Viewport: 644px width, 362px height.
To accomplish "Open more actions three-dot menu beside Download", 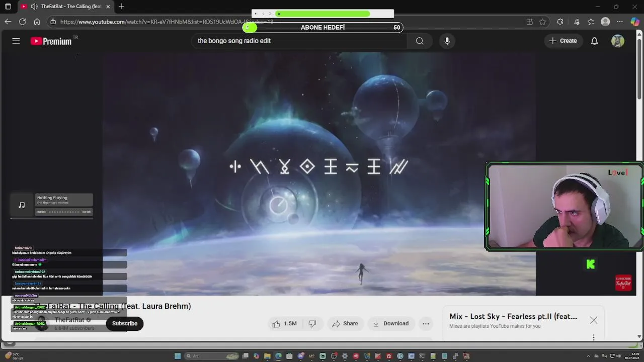I will click(x=426, y=323).
